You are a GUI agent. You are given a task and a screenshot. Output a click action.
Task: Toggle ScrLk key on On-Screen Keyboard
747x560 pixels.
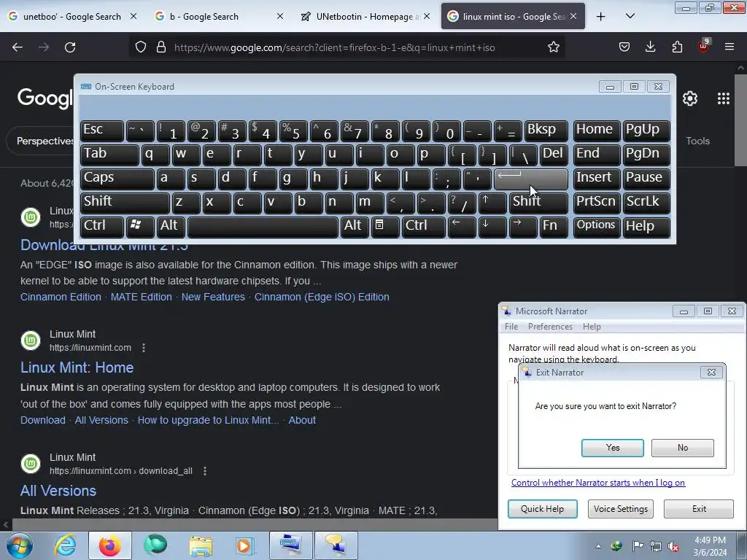(x=646, y=203)
